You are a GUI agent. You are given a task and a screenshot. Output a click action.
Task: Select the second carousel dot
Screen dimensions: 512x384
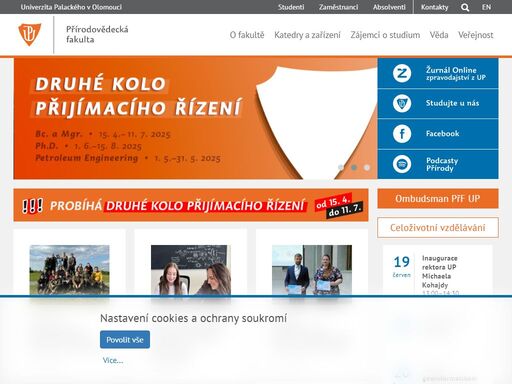354,167
